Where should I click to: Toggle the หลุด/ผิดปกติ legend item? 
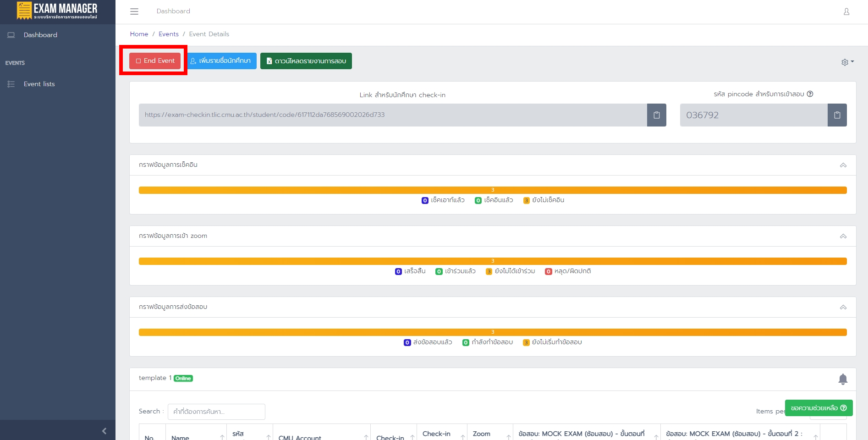point(568,271)
